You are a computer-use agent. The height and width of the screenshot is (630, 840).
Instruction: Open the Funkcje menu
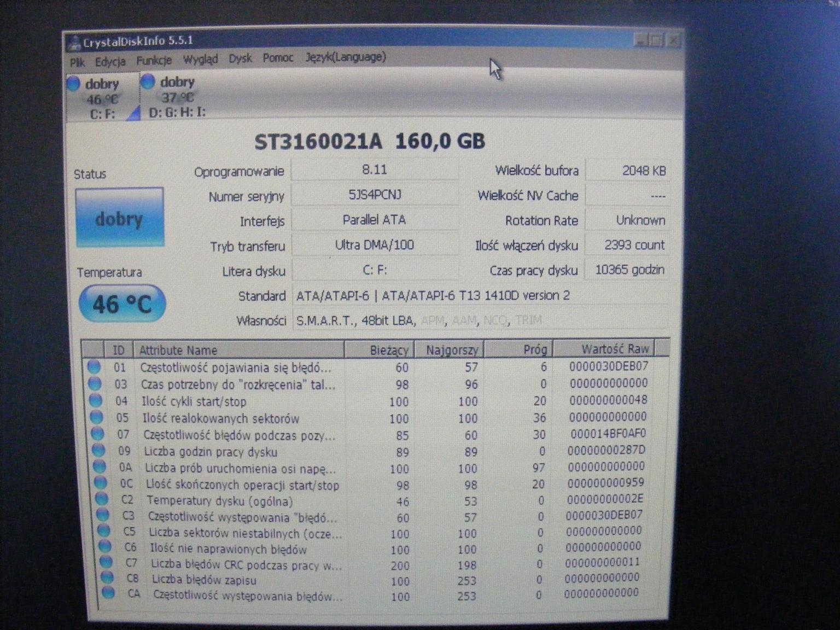[154, 60]
